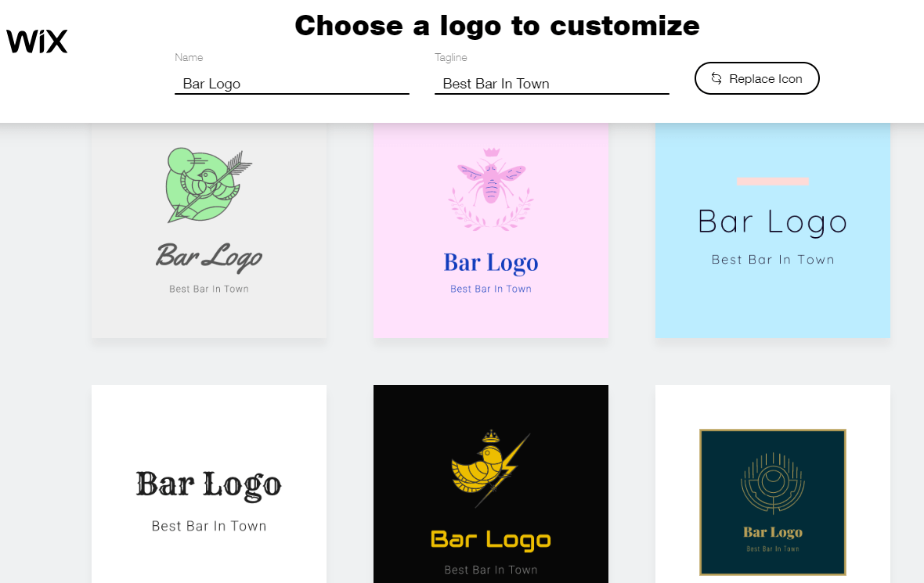Select the green bird with arrow icon
This screenshot has height=583, width=924.
pos(208,185)
